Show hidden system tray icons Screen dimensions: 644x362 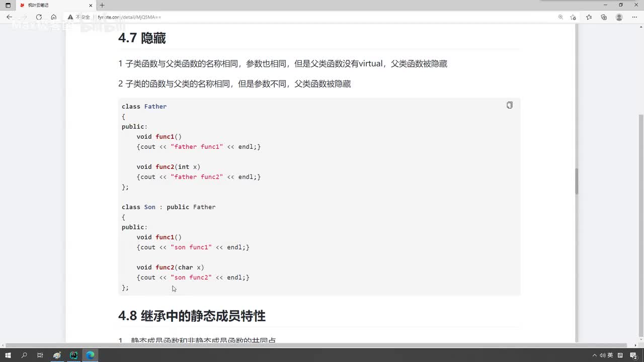pos(594,355)
